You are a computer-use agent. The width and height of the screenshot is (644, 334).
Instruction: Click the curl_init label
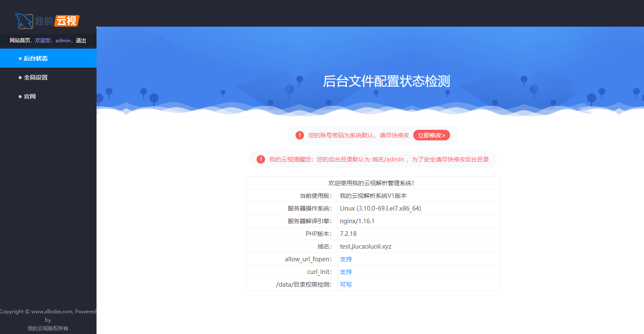pos(319,272)
